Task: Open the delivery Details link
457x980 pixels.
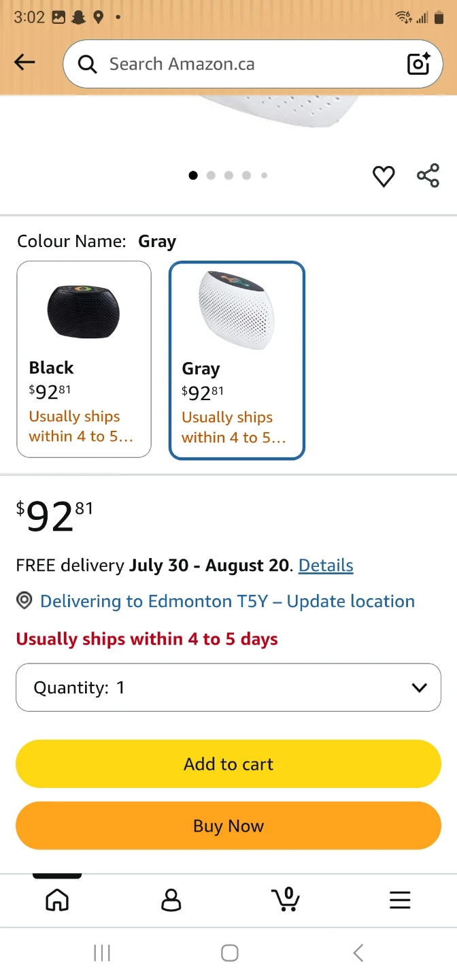Action: (x=326, y=566)
